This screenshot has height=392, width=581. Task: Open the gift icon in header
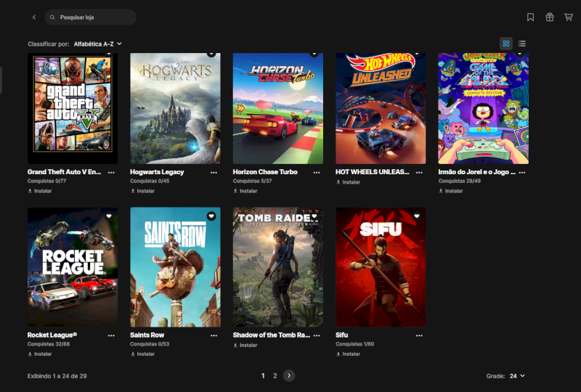550,17
